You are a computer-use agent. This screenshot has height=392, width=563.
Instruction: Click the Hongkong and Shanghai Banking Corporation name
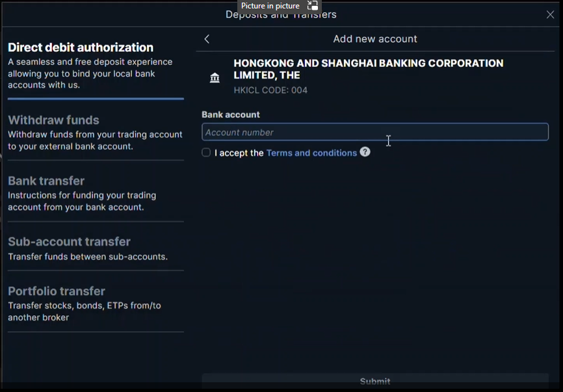369,69
